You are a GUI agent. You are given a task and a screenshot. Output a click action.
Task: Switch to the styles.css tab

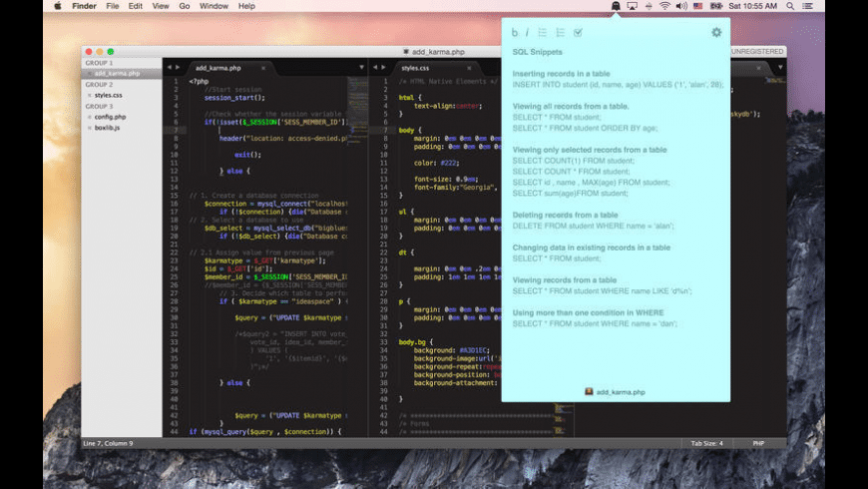(415, 68)
